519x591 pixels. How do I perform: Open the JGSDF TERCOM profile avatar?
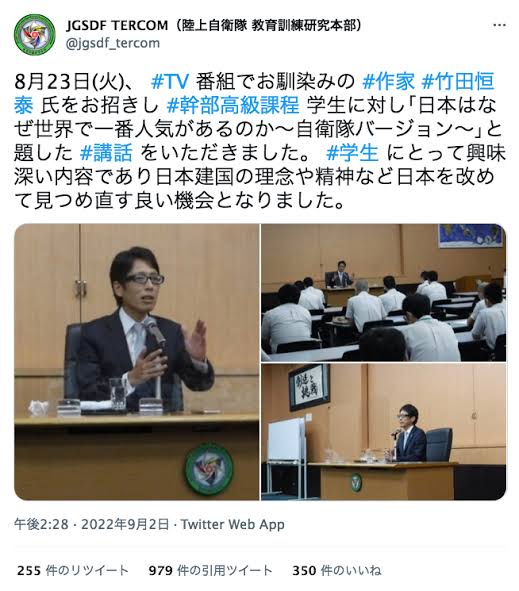coord(35,35)
